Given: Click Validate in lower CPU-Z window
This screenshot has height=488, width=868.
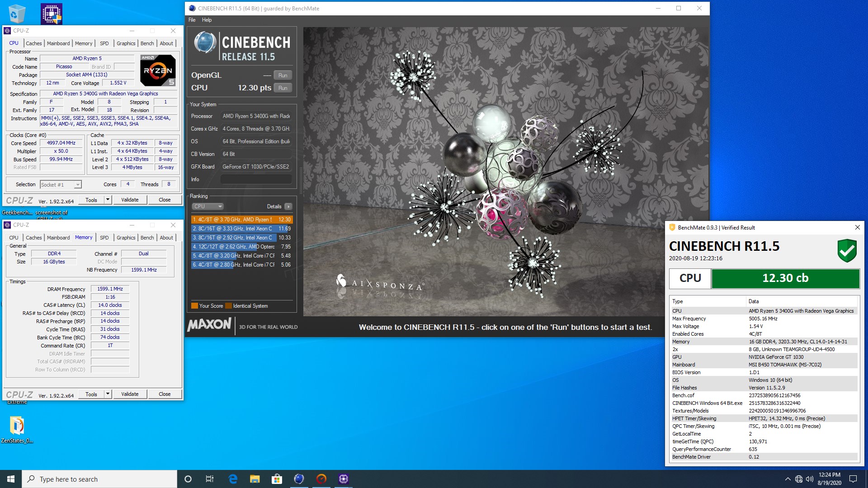Looking at the screenshot, I should click(130, 394).
